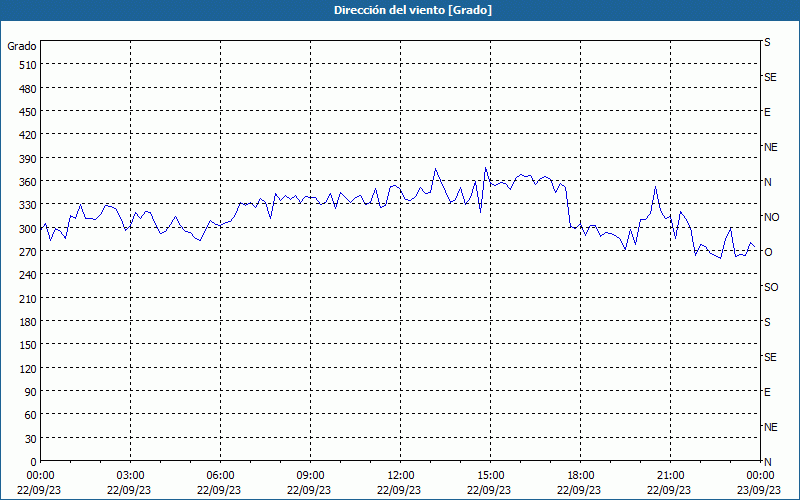Screen dimensions: 800x500
Task: Select the "22/09/23" date under 18:00
Action: [579, 490]
